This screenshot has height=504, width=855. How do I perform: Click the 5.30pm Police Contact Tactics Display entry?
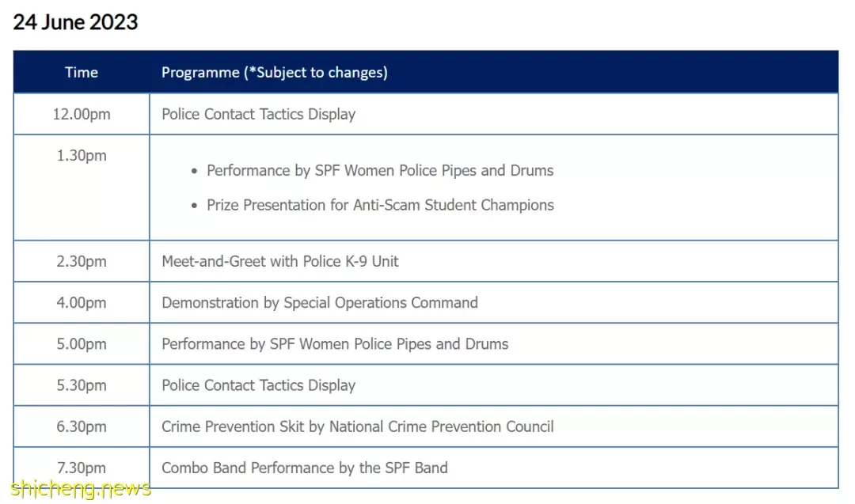pyautogui.click(x=258, y=385)
